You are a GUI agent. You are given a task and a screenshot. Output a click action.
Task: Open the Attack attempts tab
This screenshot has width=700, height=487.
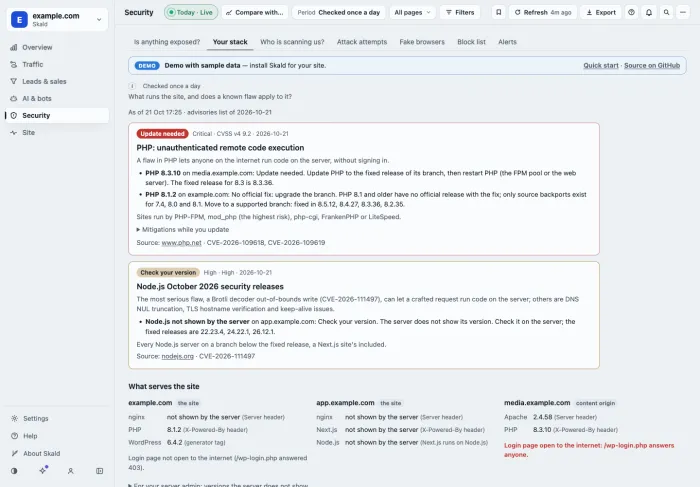362,42
